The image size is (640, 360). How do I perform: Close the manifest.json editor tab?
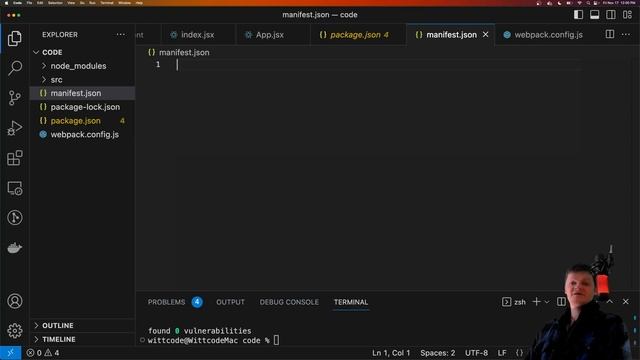point(485,35)
